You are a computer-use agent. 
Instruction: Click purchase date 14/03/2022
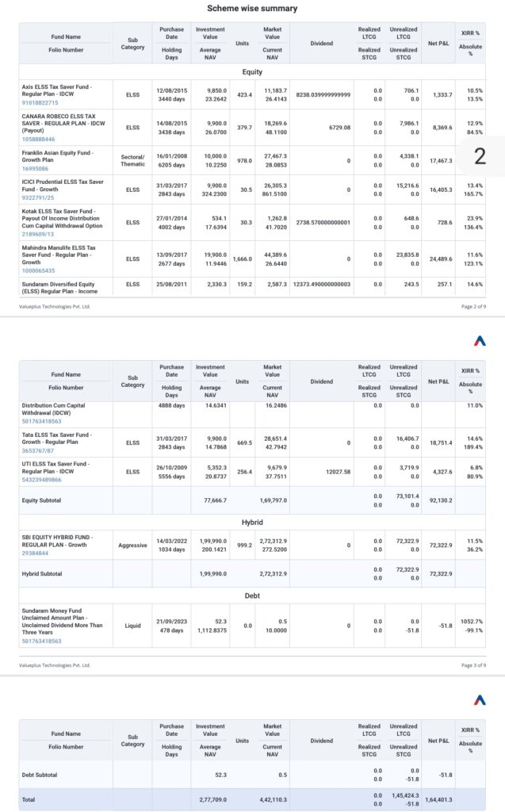pos(172,541)
